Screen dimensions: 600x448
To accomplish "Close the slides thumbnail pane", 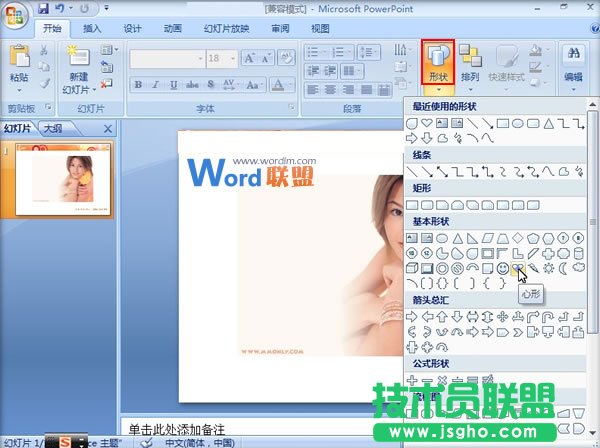I will (108, 129).
